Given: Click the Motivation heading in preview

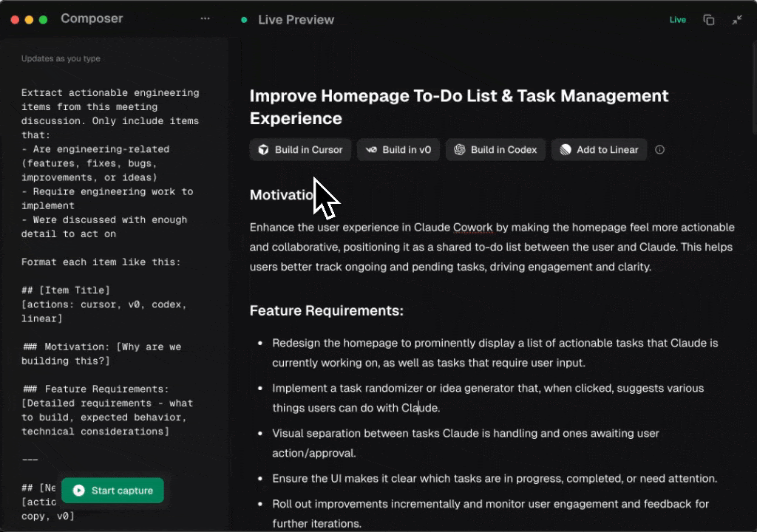Looking at the screenshot, I should click(282, 194).
